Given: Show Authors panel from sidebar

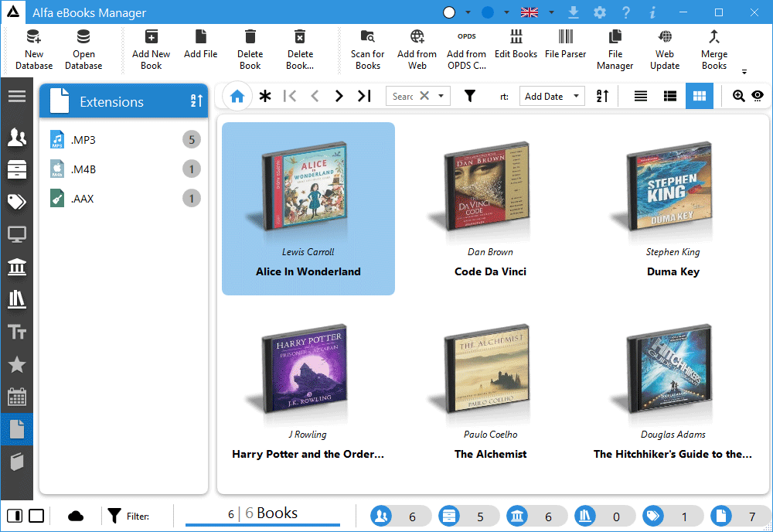Looking at the screenshot, I should click(17, 137).
